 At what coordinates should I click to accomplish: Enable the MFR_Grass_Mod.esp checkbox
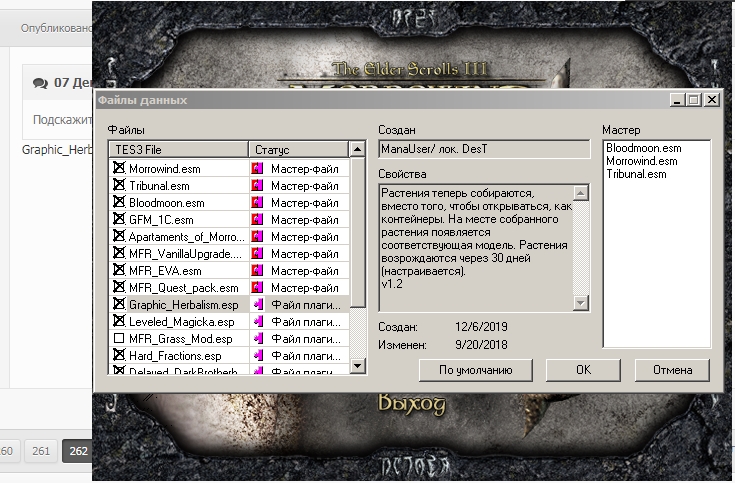click(119, 339)
